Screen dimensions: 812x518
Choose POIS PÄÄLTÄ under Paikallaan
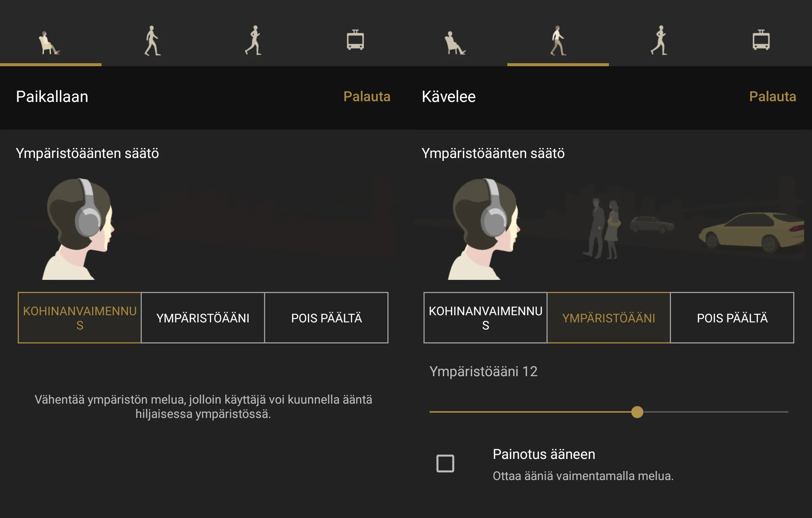pos(326,317)
